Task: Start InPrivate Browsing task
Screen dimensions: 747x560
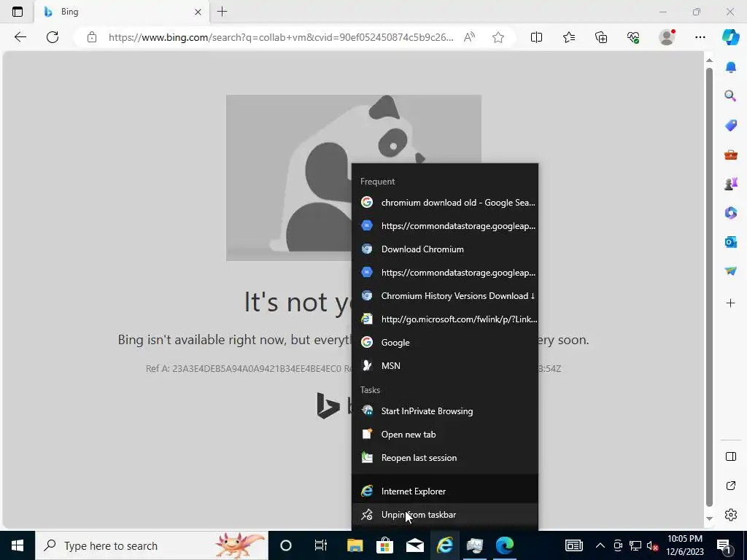Action: 445,411
